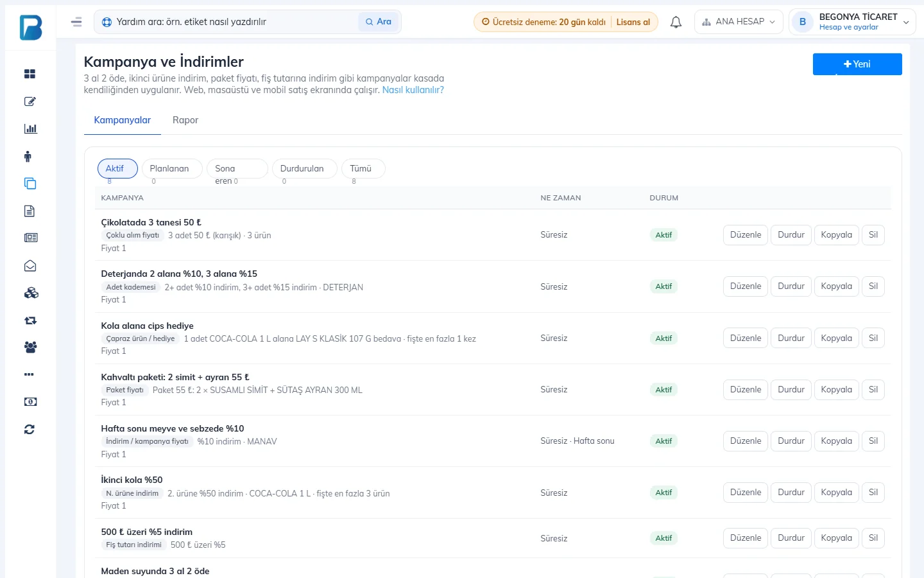The image size is (924, 578).
Task: Click the sync refresh sidebar icon
Action: [30, 429]
